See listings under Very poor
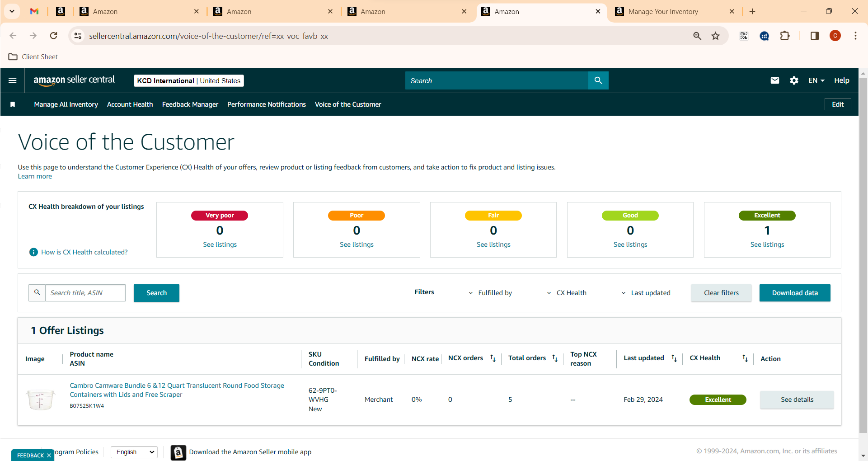 220,245
